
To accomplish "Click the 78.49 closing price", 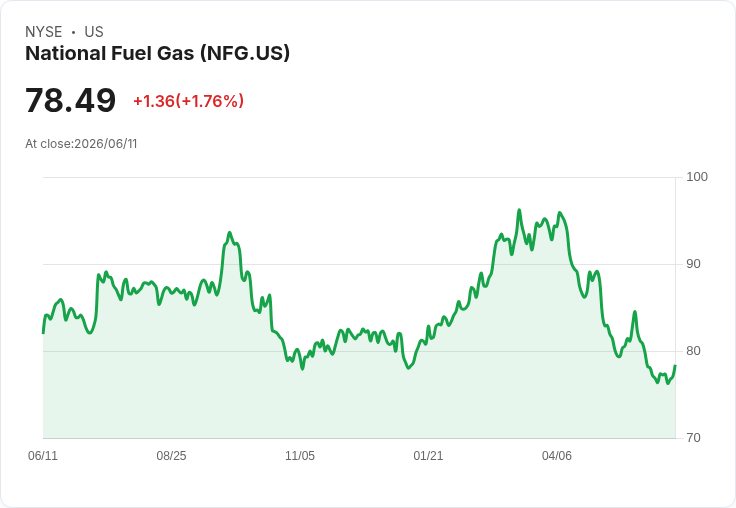I will 70,100.
